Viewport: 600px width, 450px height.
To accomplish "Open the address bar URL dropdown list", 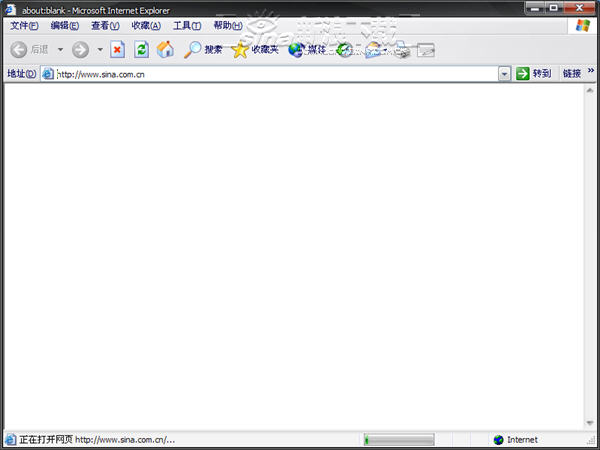I will (504, 73).
